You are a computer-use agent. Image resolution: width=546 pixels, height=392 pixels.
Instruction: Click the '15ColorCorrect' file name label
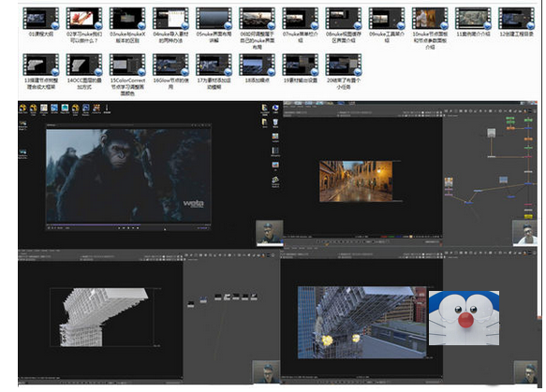[127, 87]
